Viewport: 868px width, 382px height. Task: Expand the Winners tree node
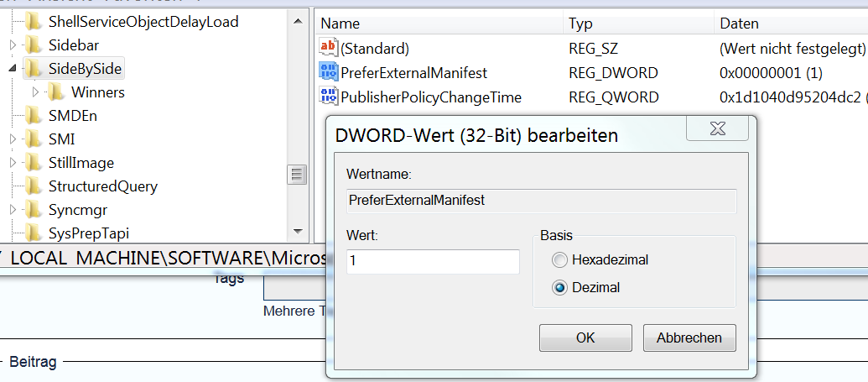pos(35,92)
